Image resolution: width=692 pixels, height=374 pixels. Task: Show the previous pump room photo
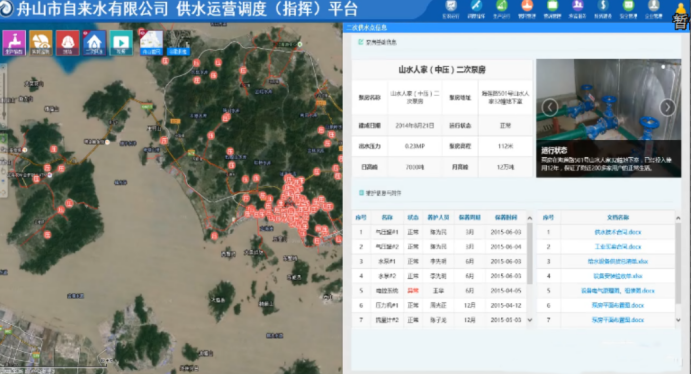(x=550, y=107)
